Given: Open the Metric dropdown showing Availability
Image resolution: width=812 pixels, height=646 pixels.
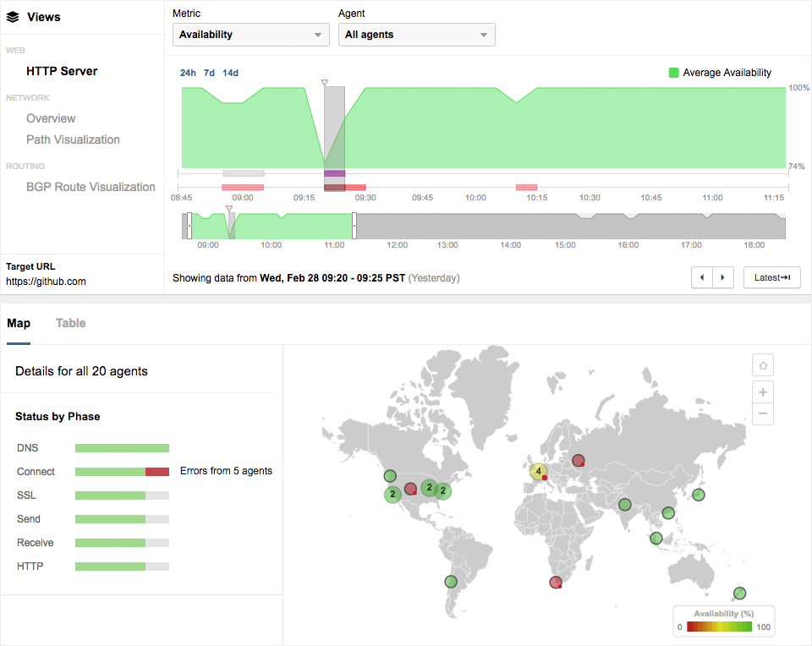Looking at the screenshot, I should tap(250, 35).
